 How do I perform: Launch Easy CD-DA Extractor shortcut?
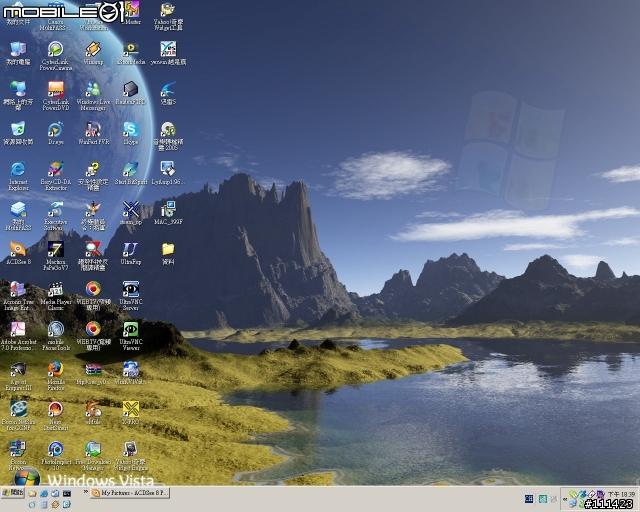(56, 176)
